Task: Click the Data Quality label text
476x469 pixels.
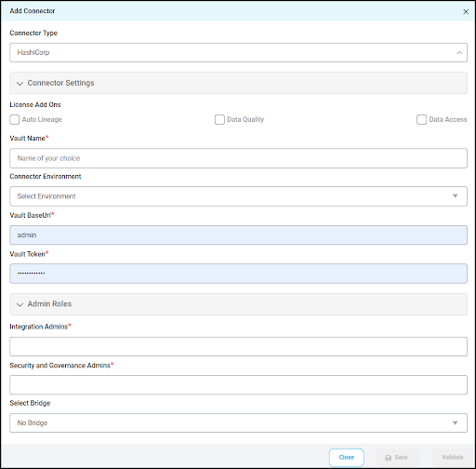Action: 245,119
